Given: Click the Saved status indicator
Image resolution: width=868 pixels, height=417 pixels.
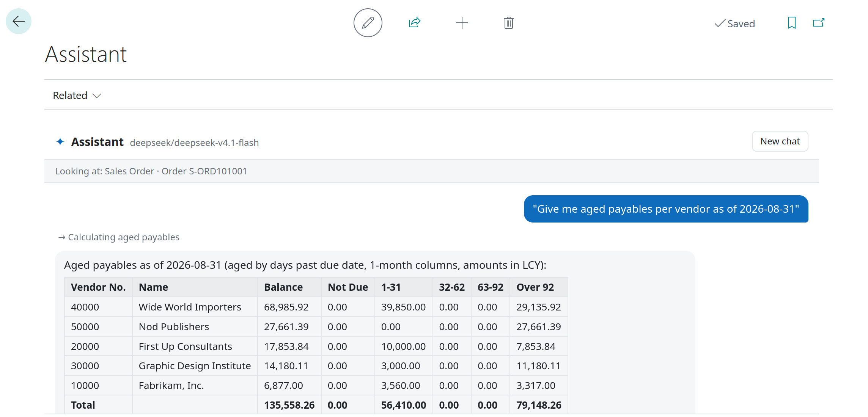Looking at the screenshot, I should (x=735, y=24).
